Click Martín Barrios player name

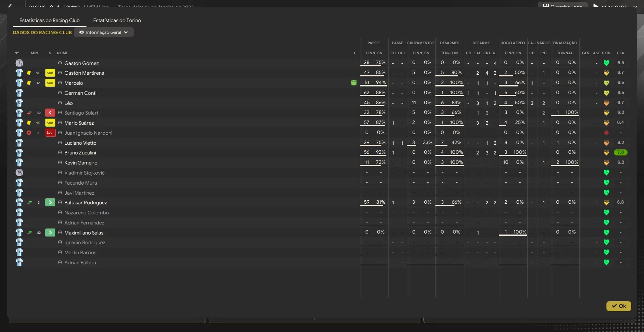(x=80, y=253)
